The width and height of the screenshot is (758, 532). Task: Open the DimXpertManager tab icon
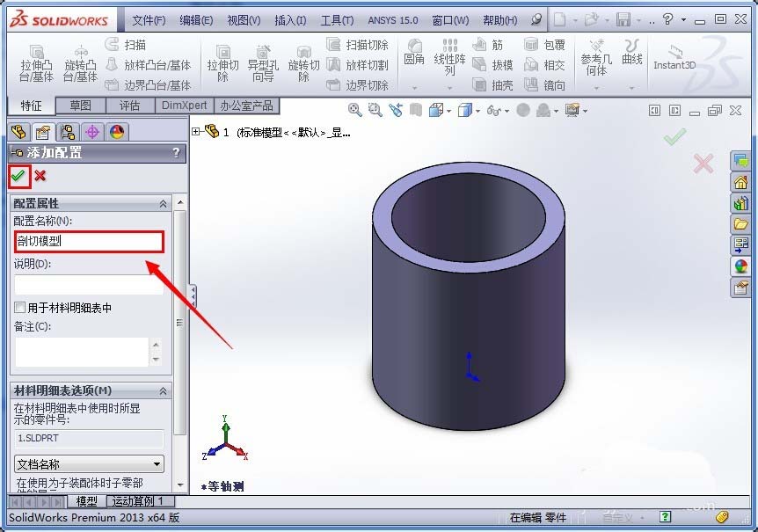pyautogui.click(x=92, y=131)
